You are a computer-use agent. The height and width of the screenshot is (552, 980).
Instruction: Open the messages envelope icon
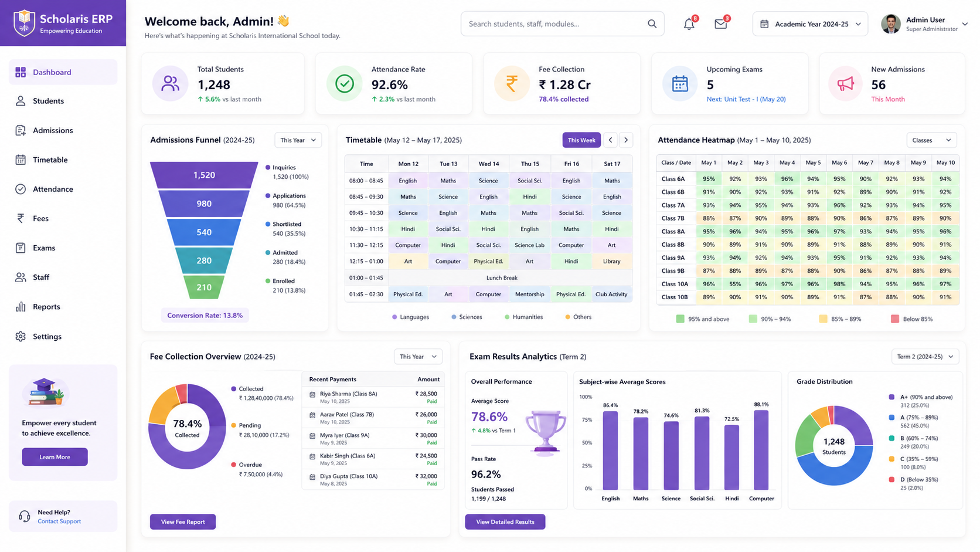tap(721, 24)
